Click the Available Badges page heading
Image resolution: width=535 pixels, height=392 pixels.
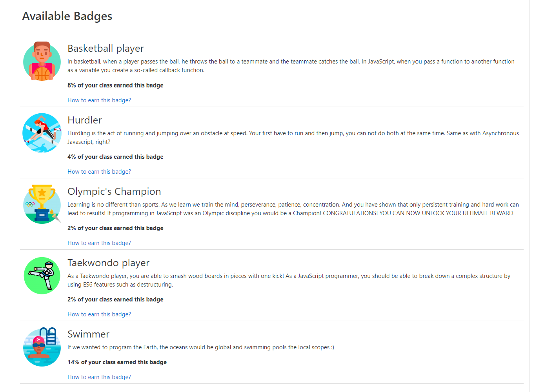pos(67,16)
